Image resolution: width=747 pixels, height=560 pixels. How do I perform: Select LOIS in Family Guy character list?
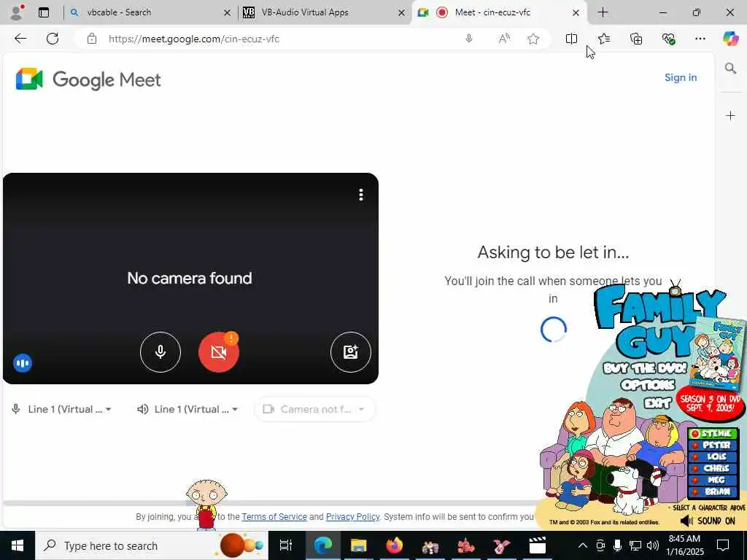713,456
